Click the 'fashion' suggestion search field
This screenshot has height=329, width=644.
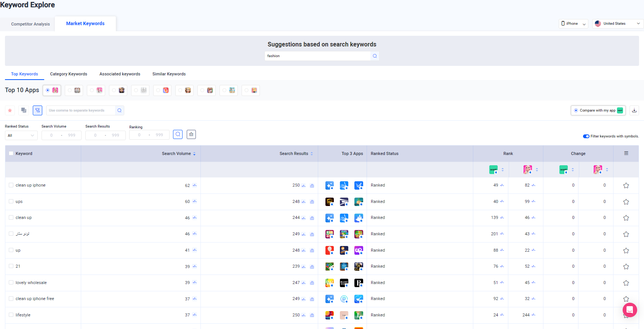pyautogui.click(x=317, y=56)
